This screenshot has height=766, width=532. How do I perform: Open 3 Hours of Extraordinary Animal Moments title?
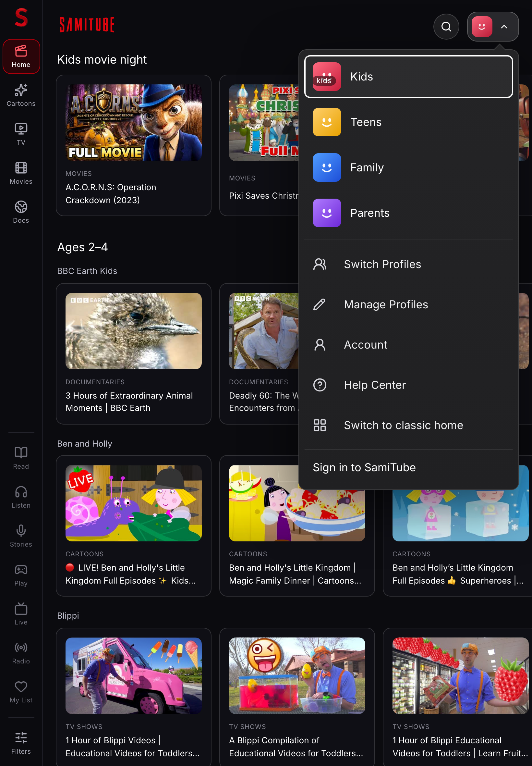point(129,402)
